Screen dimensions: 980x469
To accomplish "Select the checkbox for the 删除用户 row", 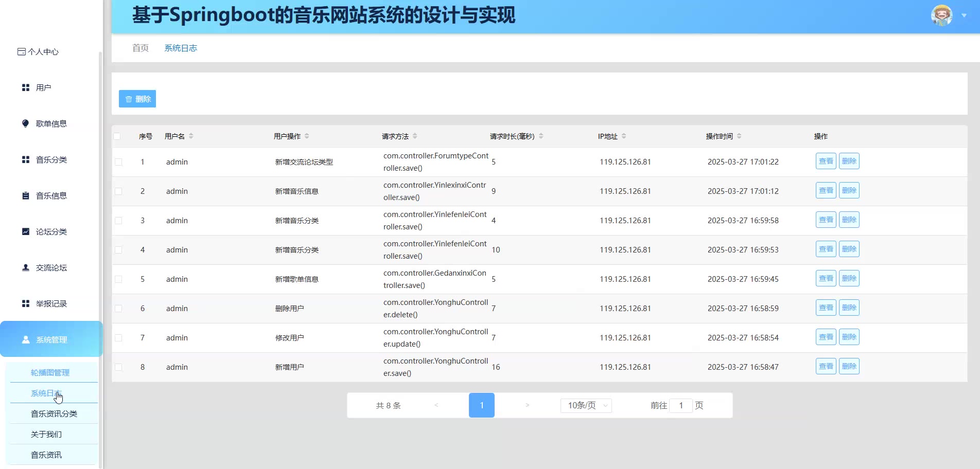I will [x=118, y=309].
